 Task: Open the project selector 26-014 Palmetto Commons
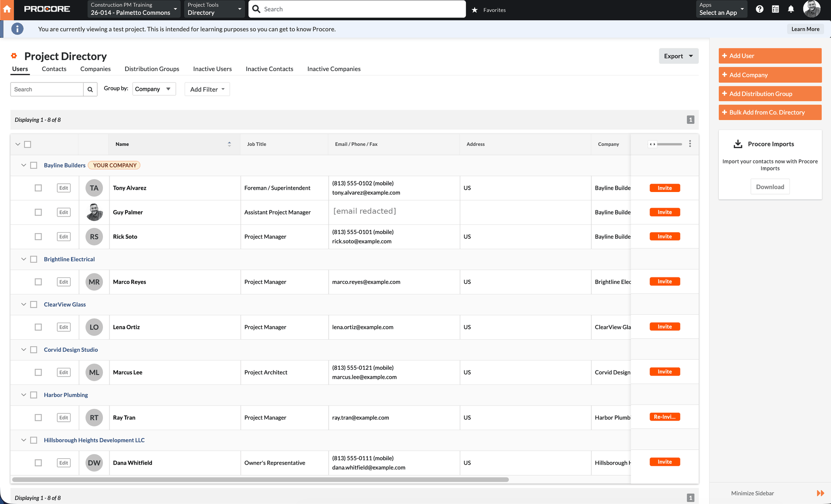pyautogui.click(x=134, y=9)
